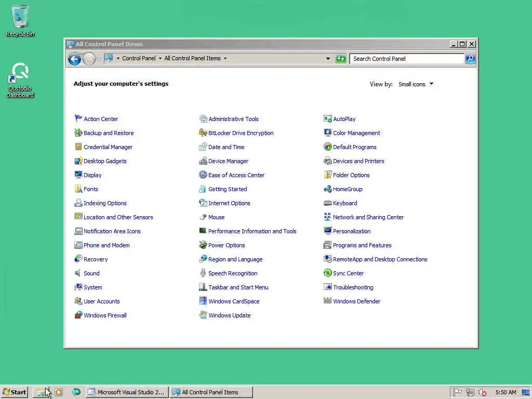Image resolution: width=532 pixels, height=399 pixels.
Task: Click the All Control Panel Items breadcrumb segment
Action: [x=192, y=58]
